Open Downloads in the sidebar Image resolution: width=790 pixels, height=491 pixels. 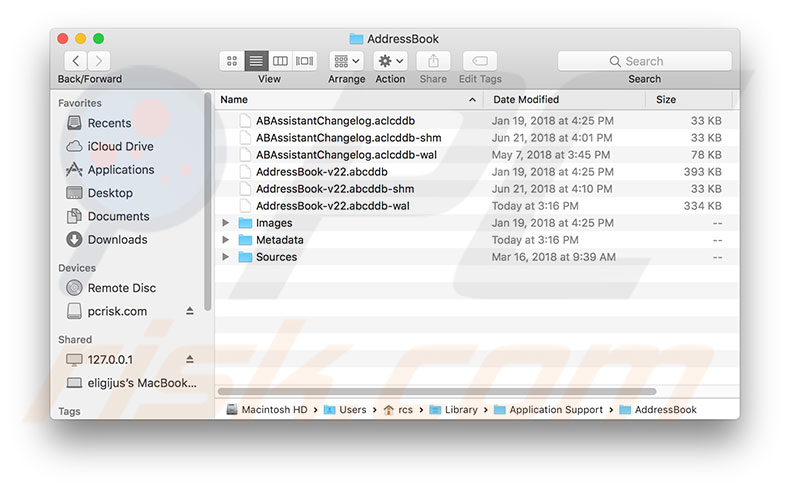(x=107, y=239)
